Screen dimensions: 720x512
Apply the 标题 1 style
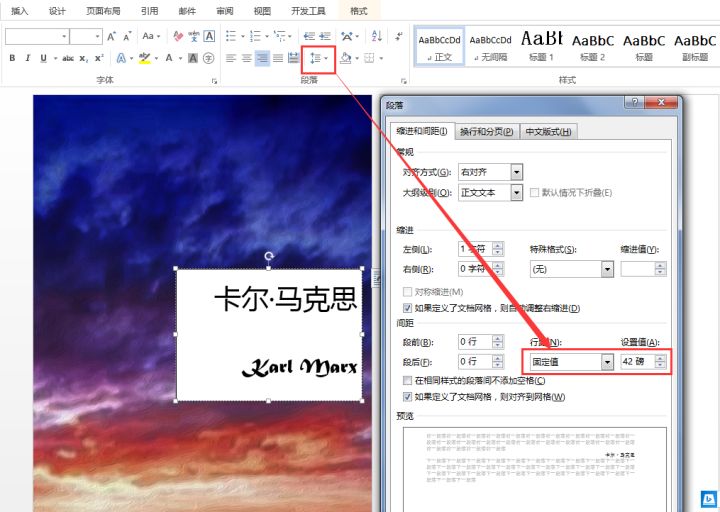point(541,47)
